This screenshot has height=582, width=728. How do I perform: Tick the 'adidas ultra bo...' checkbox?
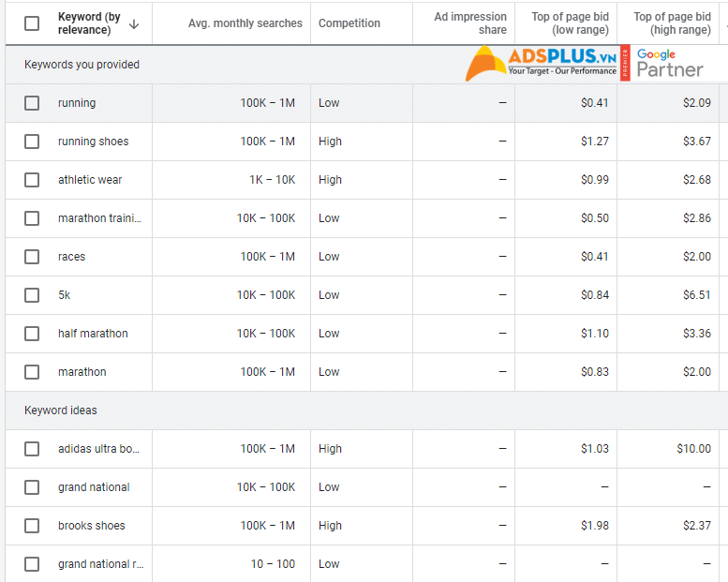[32, 449]
